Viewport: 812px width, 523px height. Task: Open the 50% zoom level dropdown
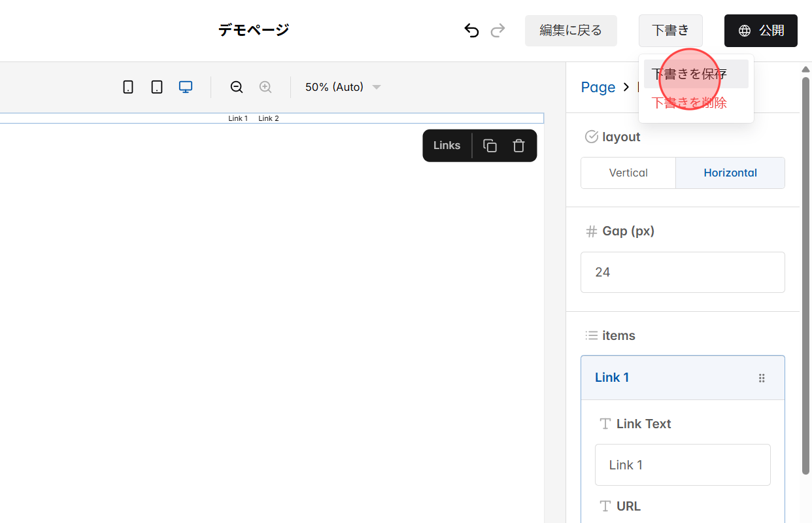pos(342,86)
